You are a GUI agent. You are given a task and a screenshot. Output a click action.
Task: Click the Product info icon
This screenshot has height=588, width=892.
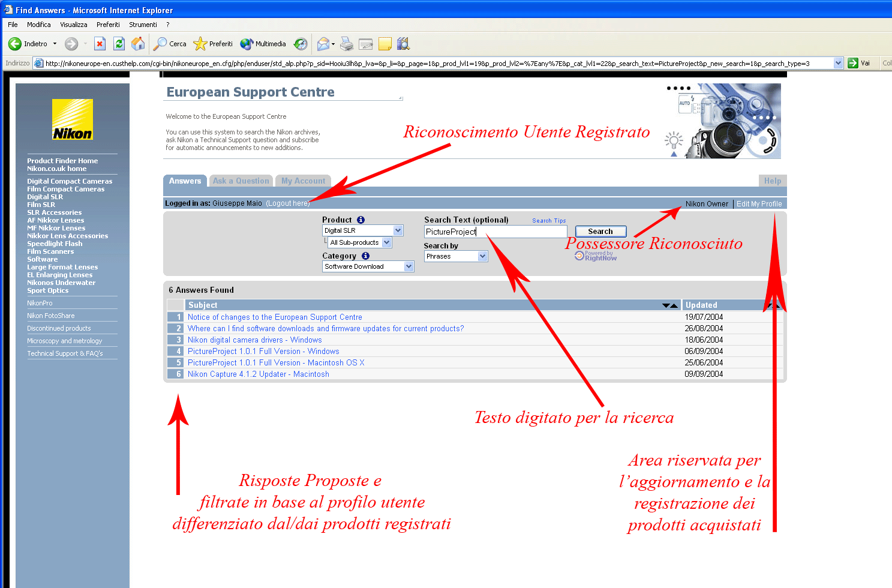pos(361,220)
